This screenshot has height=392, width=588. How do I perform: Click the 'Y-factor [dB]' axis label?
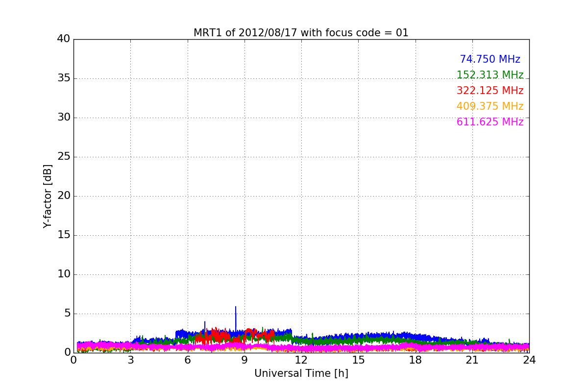pos(48,196)
